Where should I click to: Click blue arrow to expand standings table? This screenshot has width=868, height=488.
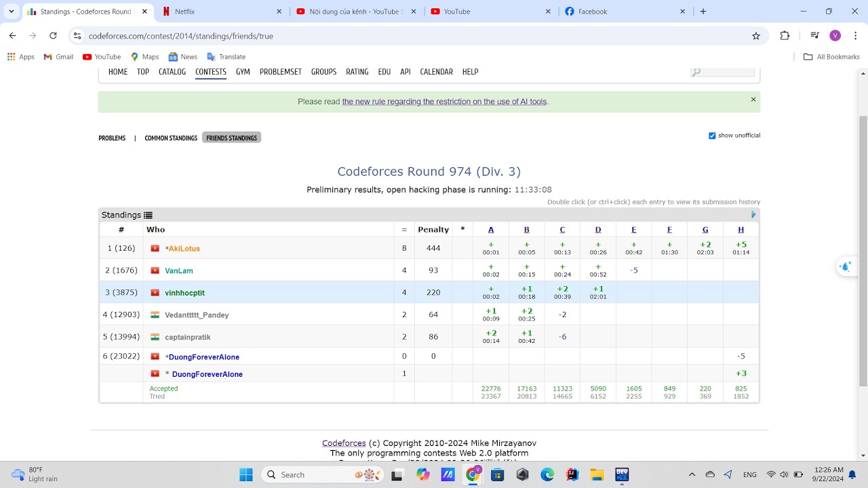(753, 215)
